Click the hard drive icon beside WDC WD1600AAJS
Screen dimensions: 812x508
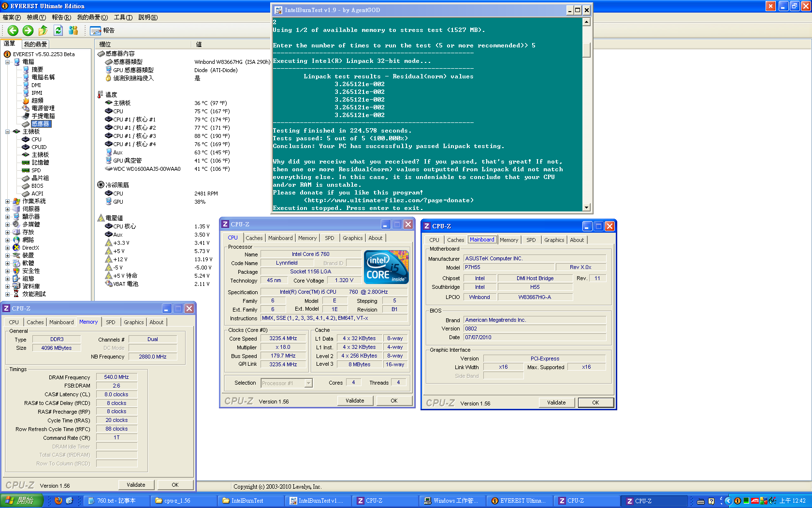[x=109, y=169]
